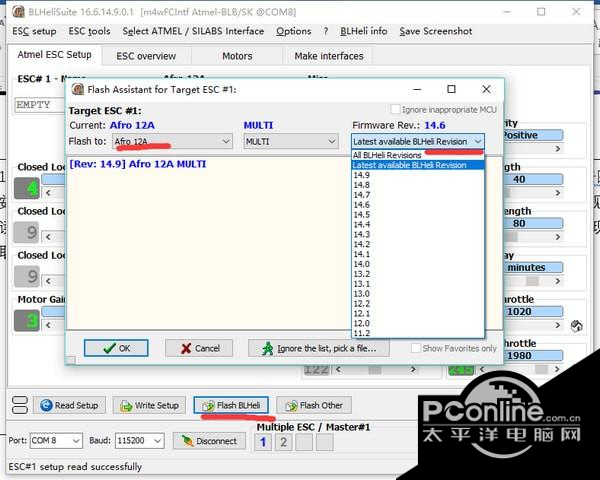Image resolution: width=600 pixels, height=480 pixels.
Task: Click the Flash BLHeli button
Action: (231, 405)
